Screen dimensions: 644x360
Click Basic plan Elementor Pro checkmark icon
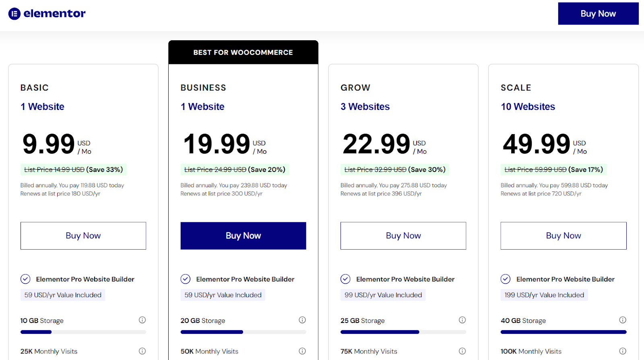pyautogui.click(x=25, y=279)
